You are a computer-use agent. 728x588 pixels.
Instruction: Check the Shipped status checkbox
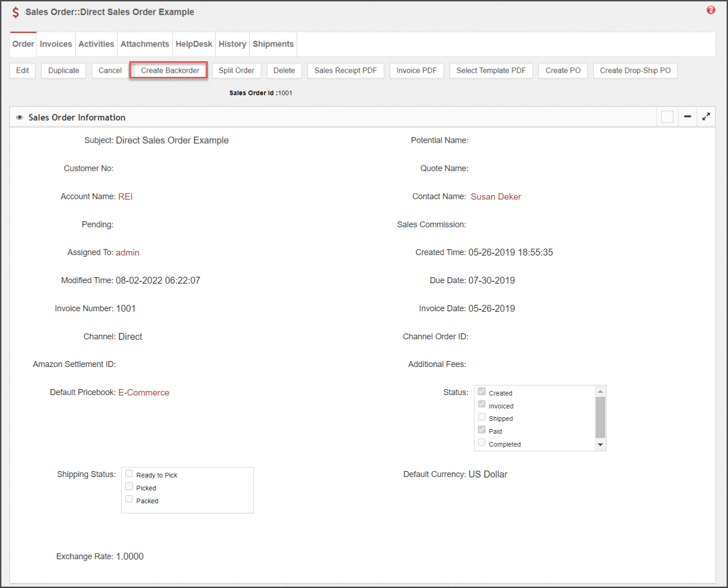[482, 417]
